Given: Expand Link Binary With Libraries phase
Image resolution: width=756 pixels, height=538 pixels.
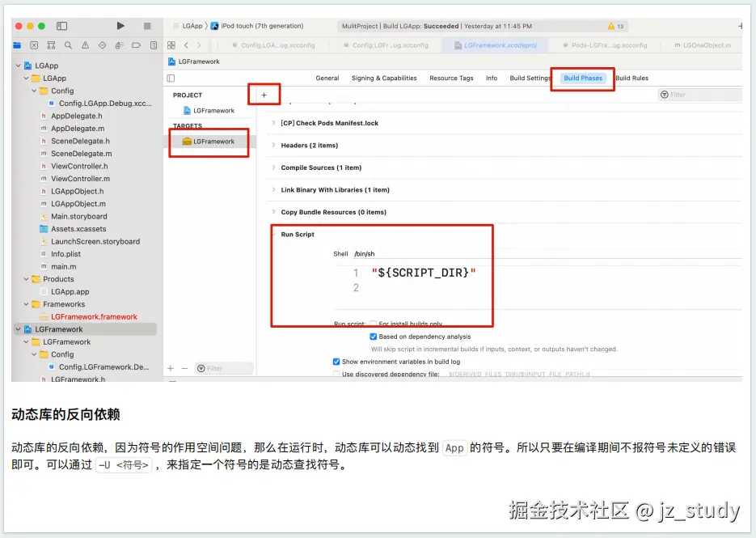Looking at the screenshot, I should point(273,189).
